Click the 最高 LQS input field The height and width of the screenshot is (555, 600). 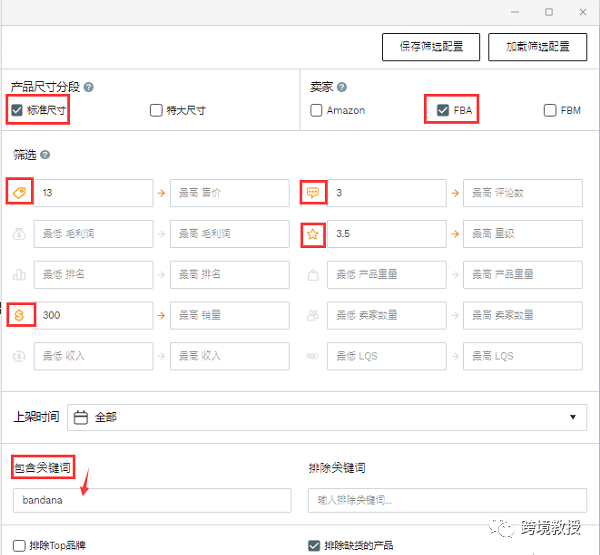(x=523, y=356)
